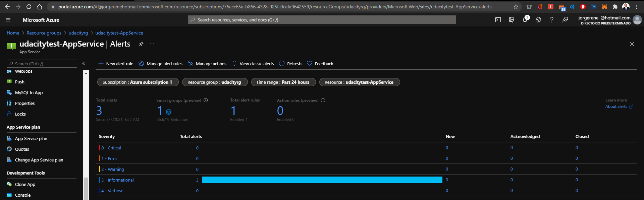Click the sidebar search box
644x200 pixels.
click(42, 64)
